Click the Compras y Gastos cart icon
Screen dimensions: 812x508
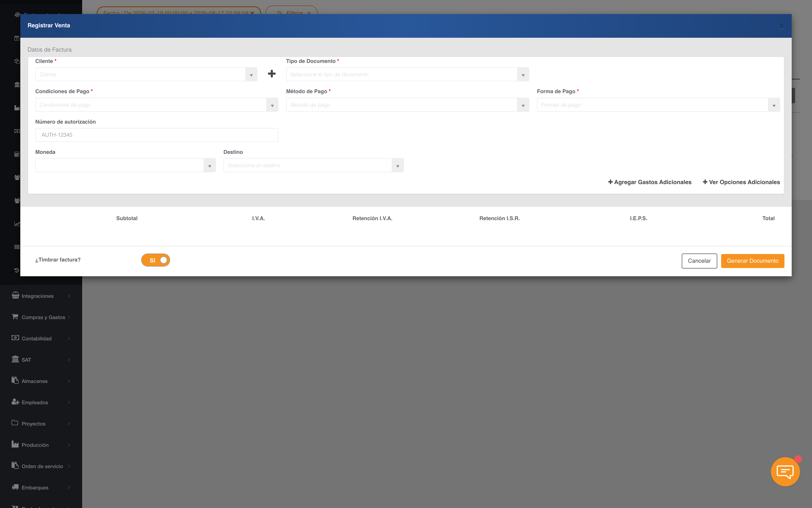point(15,316)
